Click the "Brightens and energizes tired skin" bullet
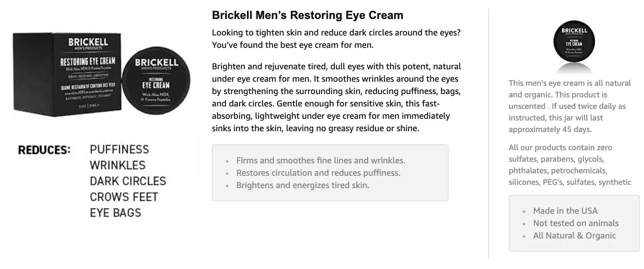 point(303,185)
